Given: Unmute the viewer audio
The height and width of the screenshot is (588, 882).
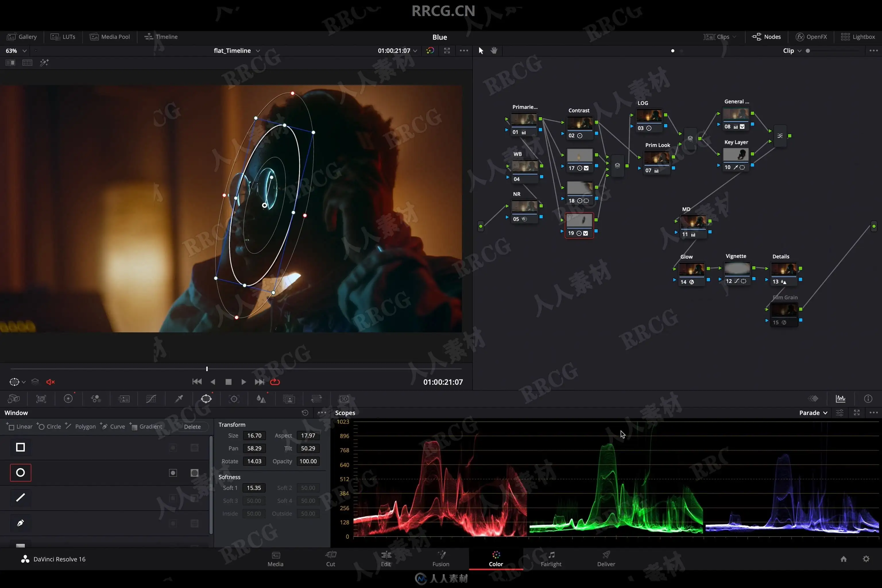Looking at the screenshot, I should tap(50, 382).
